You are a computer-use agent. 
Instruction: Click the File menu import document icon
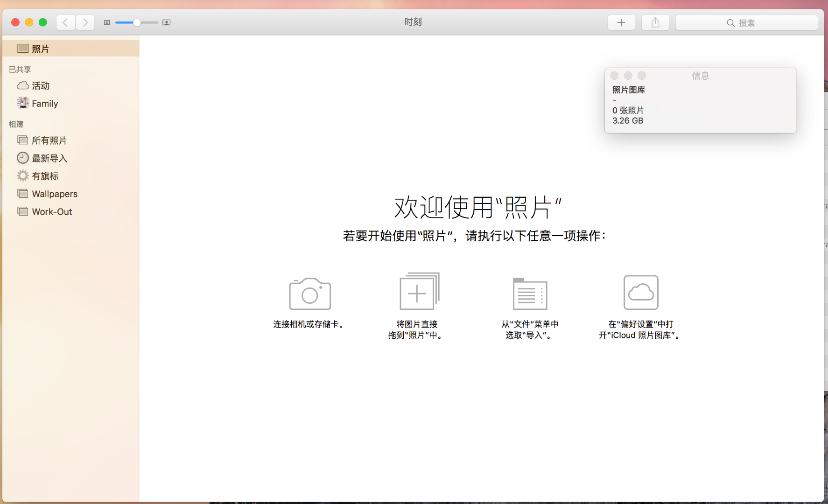tap(530, 294)
